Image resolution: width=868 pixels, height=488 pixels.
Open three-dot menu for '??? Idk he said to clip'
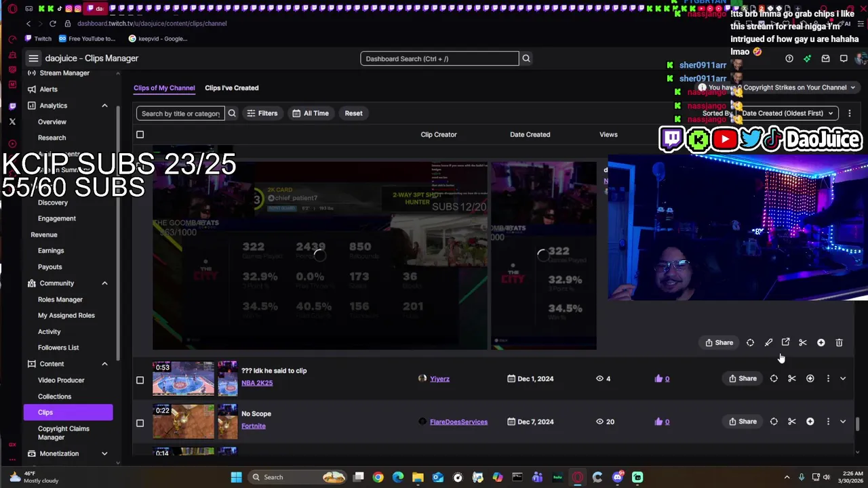pos(828,379)
